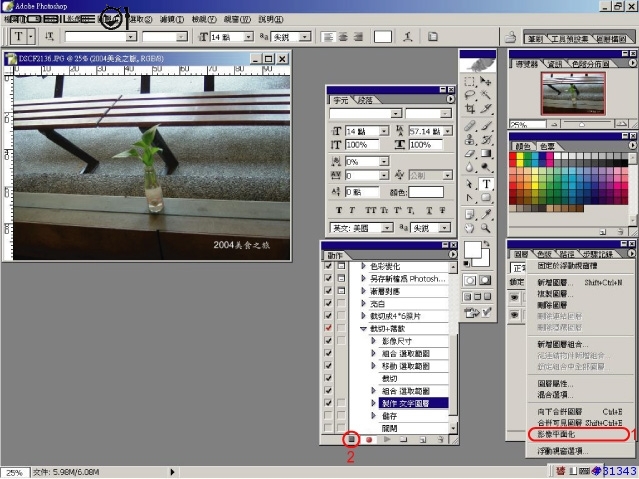Screen dimensions: 639x479
Task: Play the selected action
Action: coord(387,439)
